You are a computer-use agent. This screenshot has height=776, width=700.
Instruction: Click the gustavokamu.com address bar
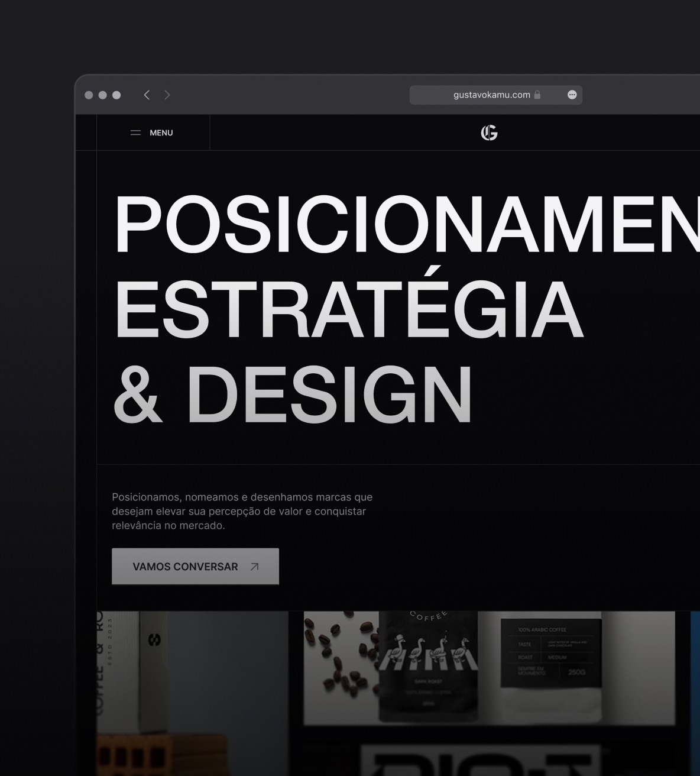tap(496, 95)
